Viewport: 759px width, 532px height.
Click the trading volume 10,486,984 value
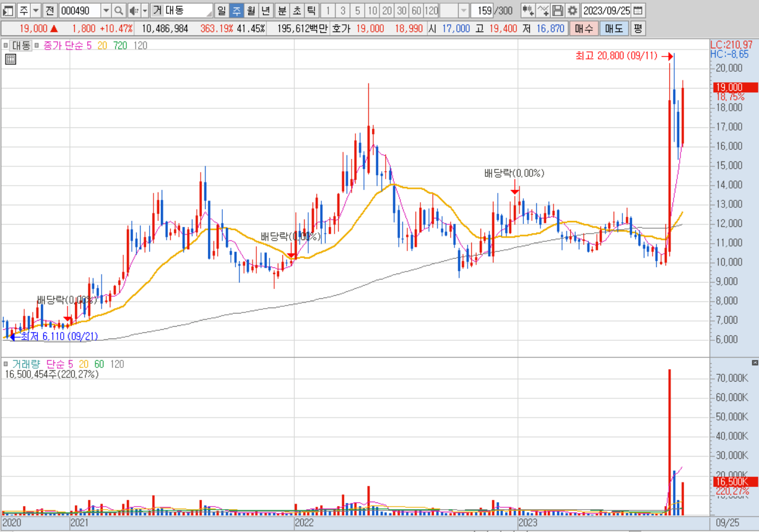coord(165,28)
